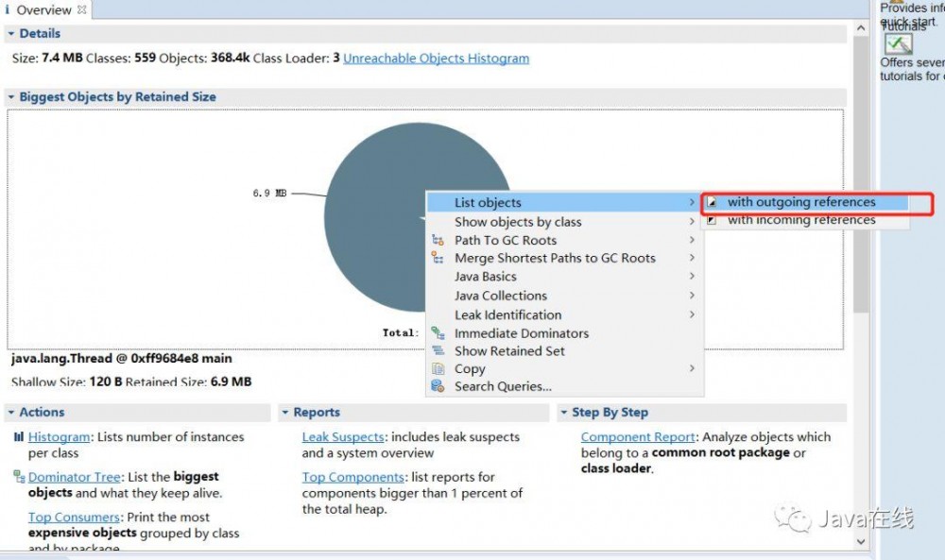Click the scrollbar up arrow
Screen dimensions: 945x560
pos(861,28)
